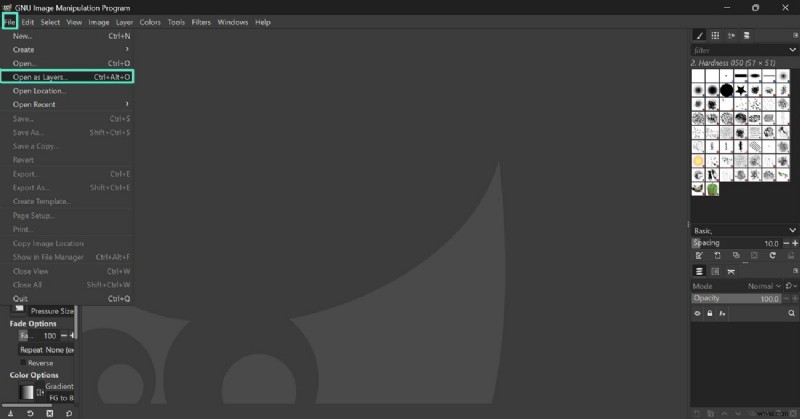Select the black star brush thumbnail
This screenshot has width=800, height=419.
[x=741, y=90]
